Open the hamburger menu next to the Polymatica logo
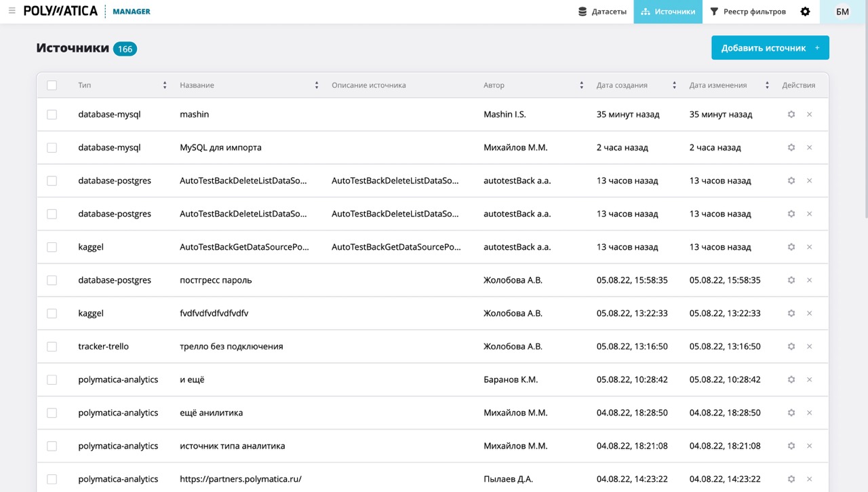This screenshot has width=868, height=492. click(12, 11)
